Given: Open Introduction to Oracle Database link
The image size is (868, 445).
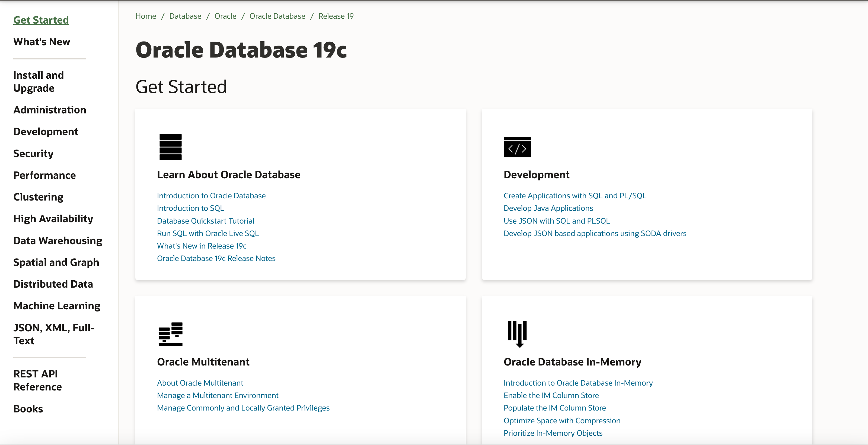Looking at the screenshot, I should tap(211, 196).
